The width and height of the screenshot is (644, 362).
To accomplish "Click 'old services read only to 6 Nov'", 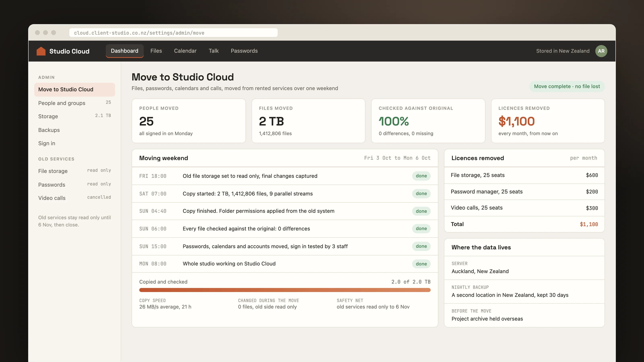I will coord(373,307).
